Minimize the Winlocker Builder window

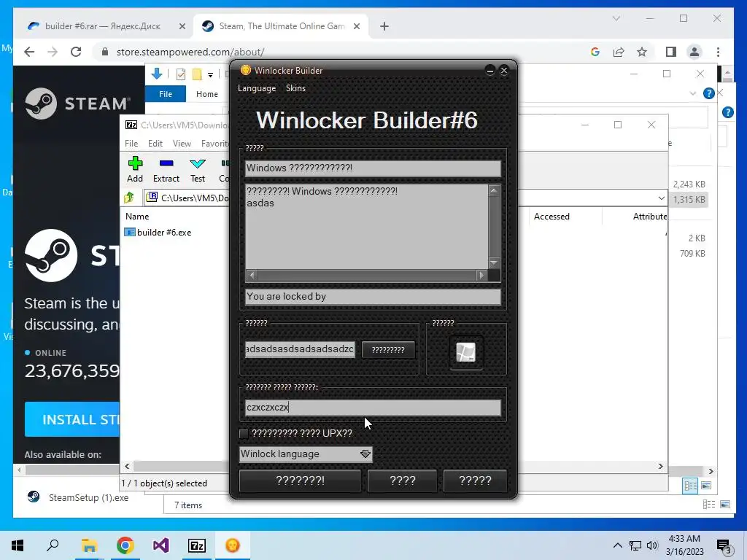[489, 71]
